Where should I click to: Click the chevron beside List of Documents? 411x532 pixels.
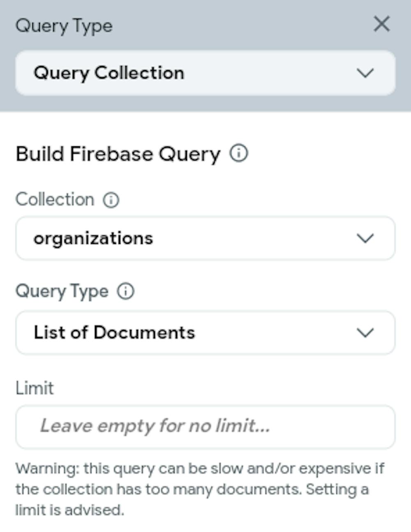click(x=364, y=333)
